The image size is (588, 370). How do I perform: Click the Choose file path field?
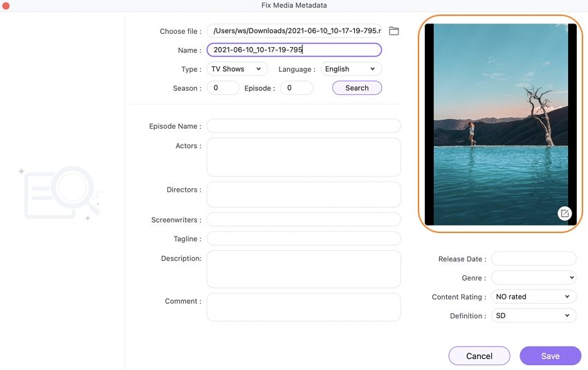click(294, 30)
